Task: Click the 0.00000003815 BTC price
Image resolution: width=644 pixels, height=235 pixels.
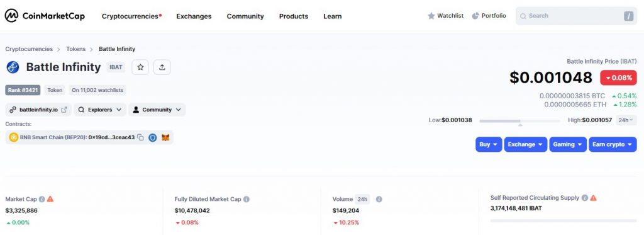Action: point(572,96)
